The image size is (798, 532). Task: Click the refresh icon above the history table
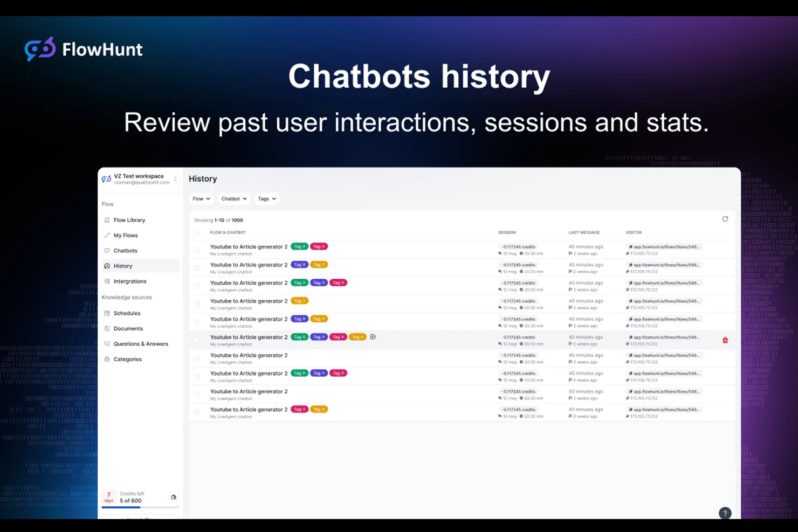point(725,219)
